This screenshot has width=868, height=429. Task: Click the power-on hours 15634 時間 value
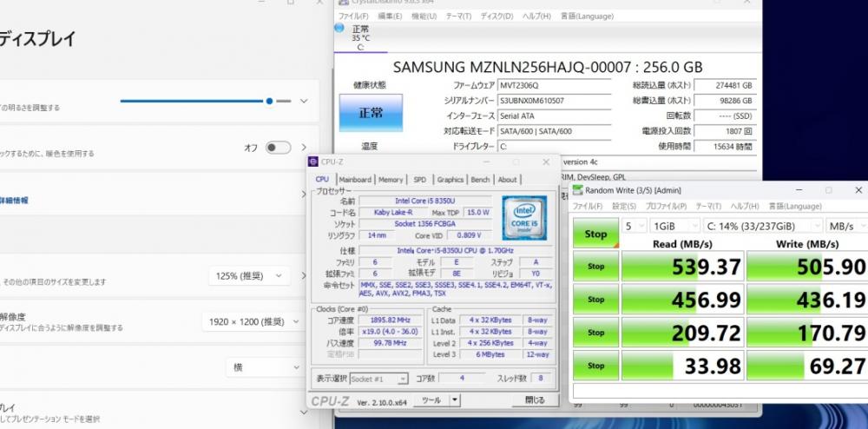point(725,146)
